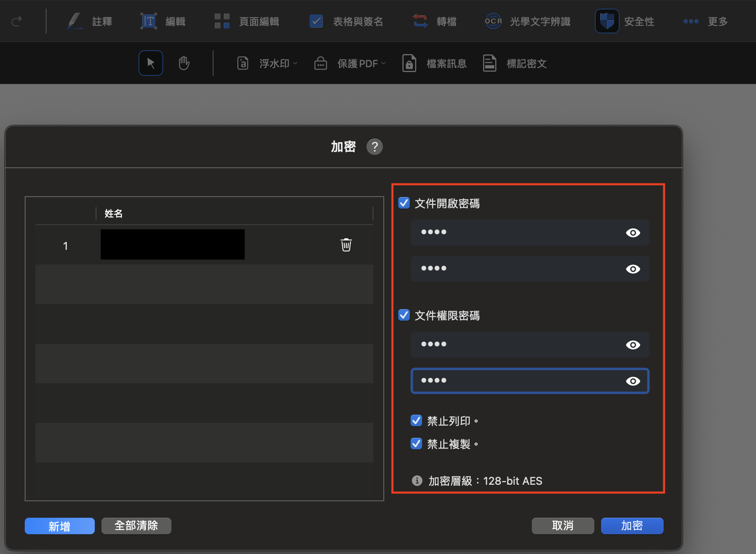This screenshot has width=756, height=554.
Task: Click the 頁面編輯 four-squares grid icon
Action: pyautogui.click(x=222, y=21)
